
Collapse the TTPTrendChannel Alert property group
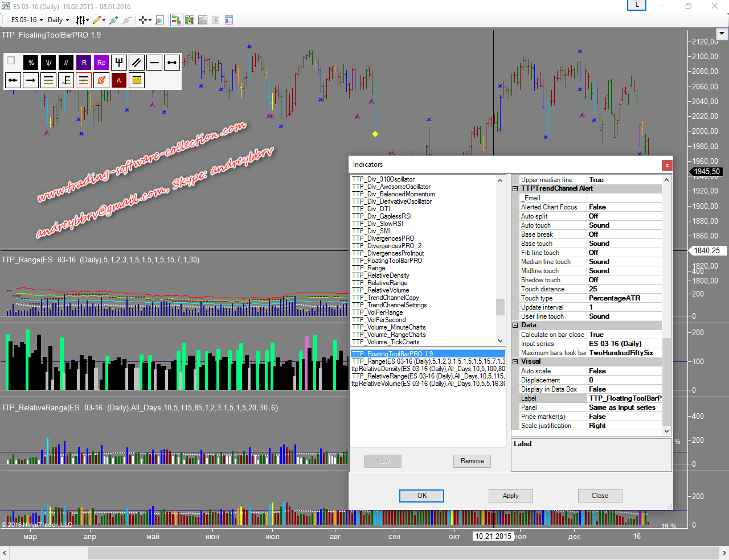[x=515, y=188]
